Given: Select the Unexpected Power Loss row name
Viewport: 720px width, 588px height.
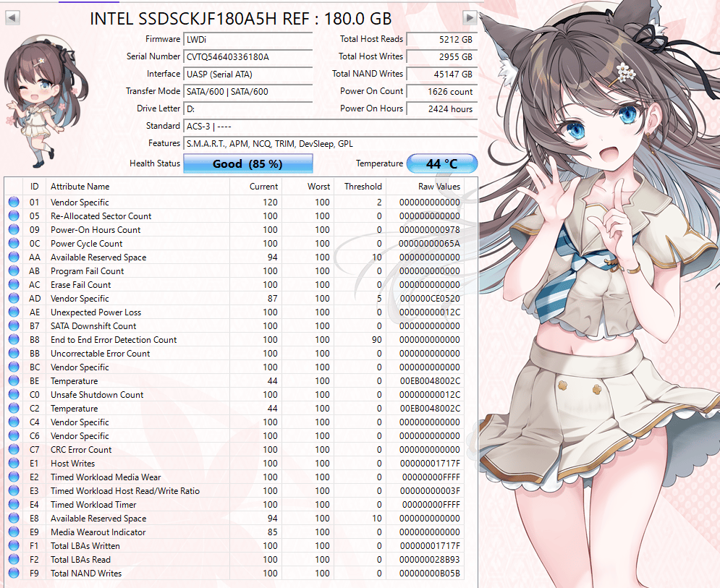Looking at the screenshot, I should pyautogui.click(x=96, y=312).
